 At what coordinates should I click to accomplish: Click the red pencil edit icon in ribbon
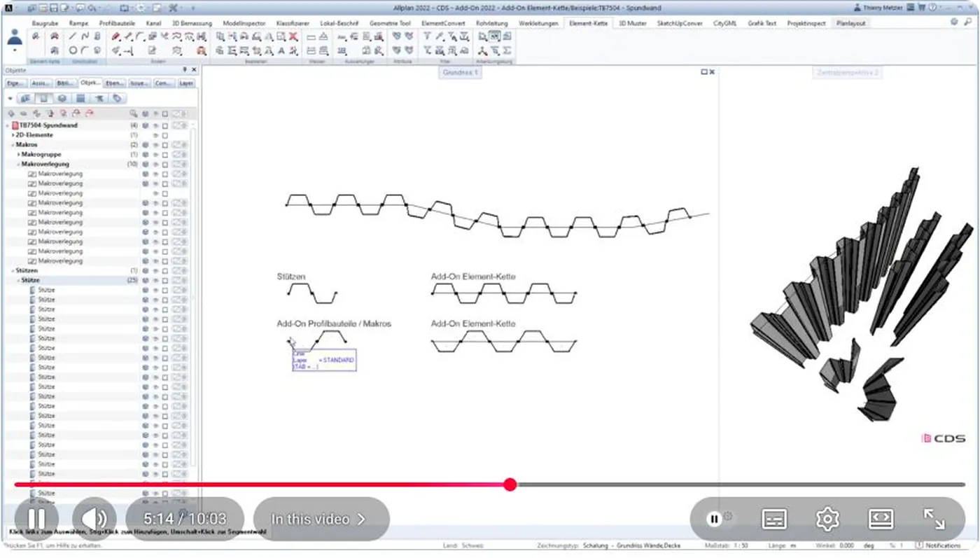pyautogui.click(x=116, y=36)
